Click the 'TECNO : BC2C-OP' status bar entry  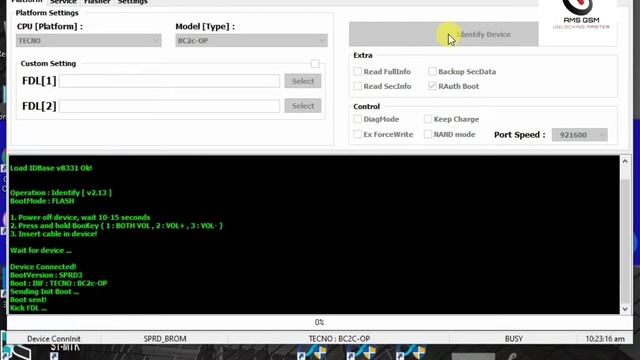tap(339, 339)
